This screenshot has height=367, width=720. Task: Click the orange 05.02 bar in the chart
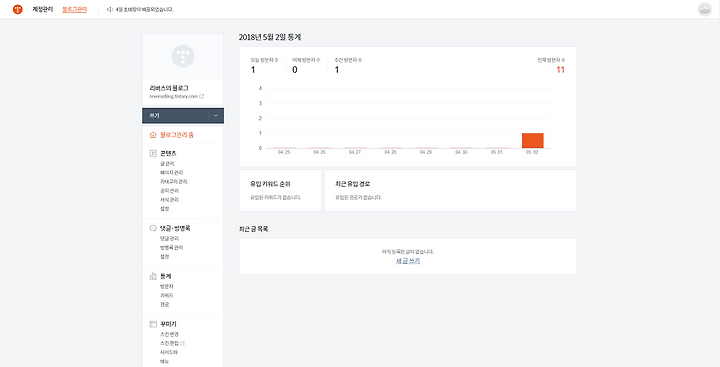coord(532,141)
